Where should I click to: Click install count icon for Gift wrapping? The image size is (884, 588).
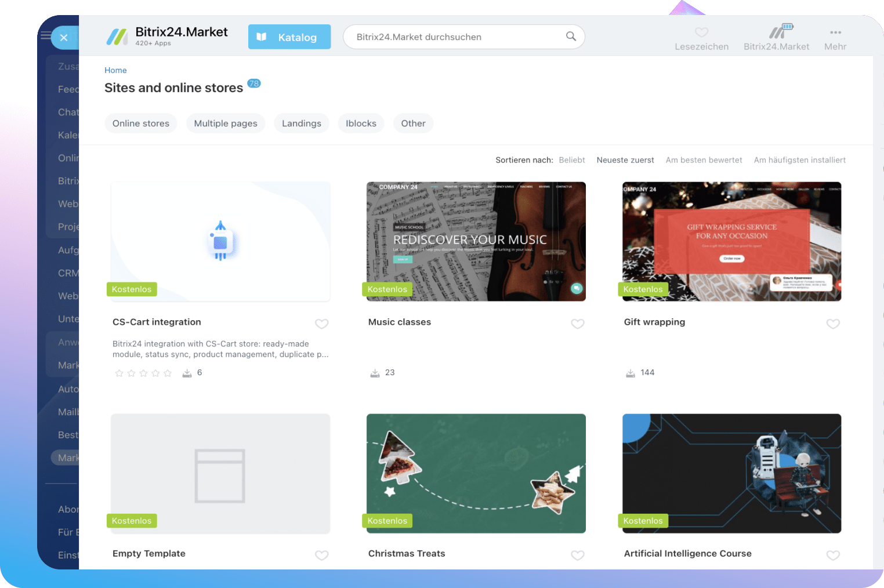[x=631, y=373]
